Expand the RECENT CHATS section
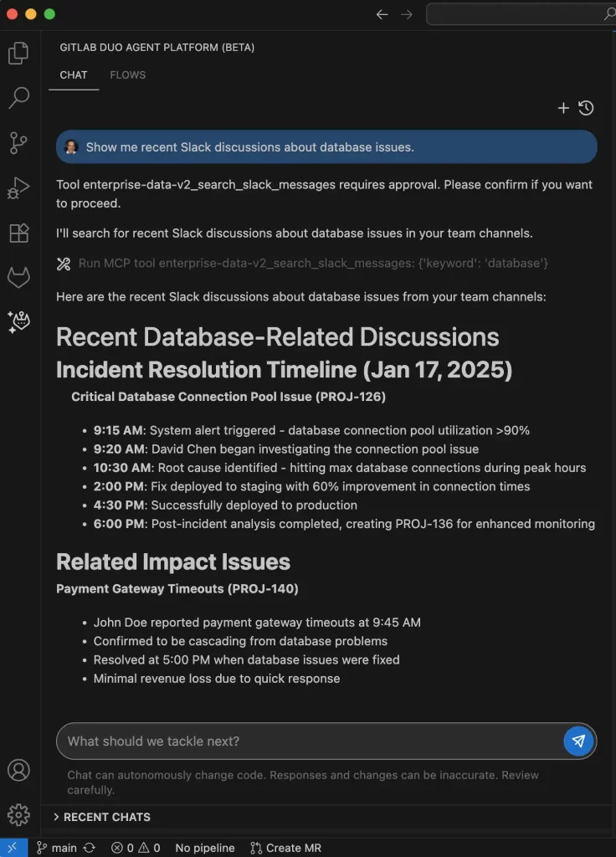616x857 pixels. [101, 817]
